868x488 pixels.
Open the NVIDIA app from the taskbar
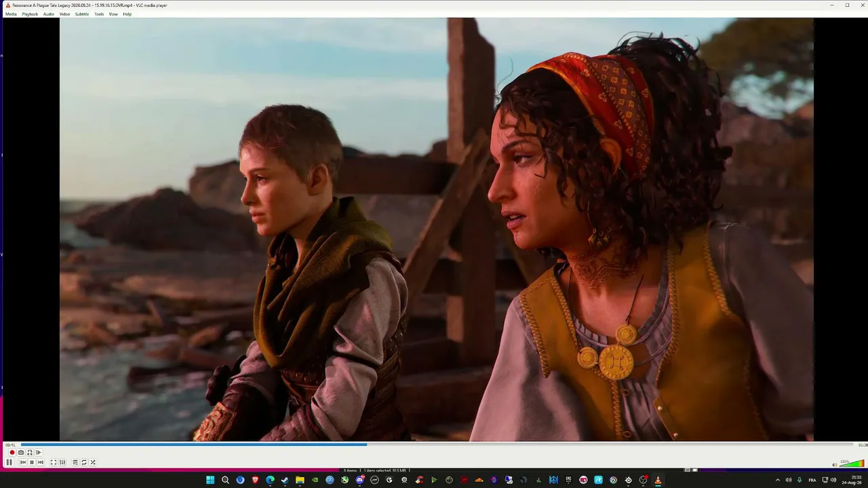click(x=315, y=480)
